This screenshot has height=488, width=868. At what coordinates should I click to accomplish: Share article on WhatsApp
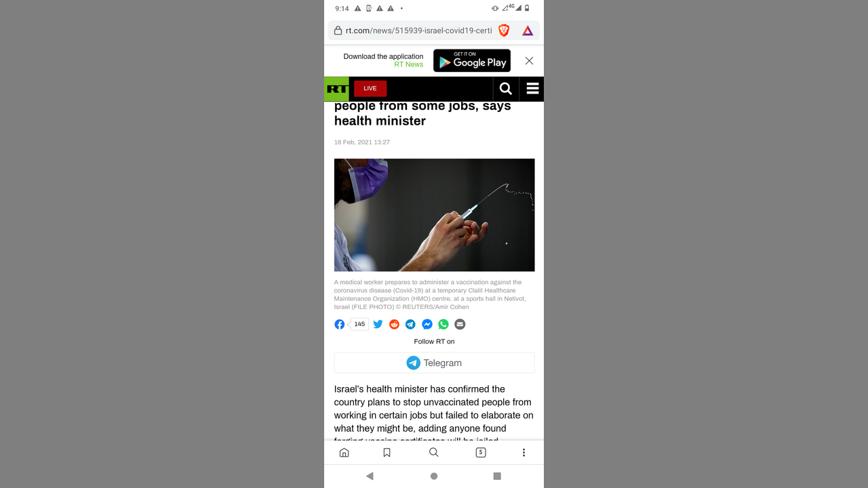443,324
